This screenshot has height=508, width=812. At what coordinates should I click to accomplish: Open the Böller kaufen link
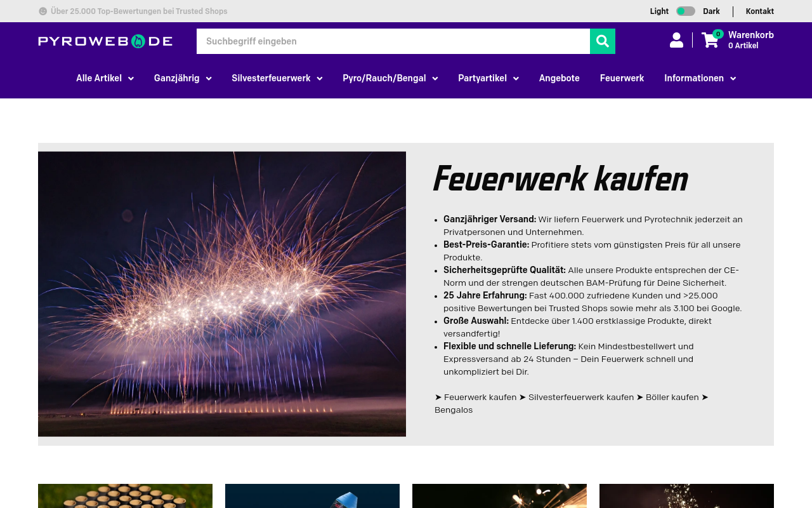[672, 397]
